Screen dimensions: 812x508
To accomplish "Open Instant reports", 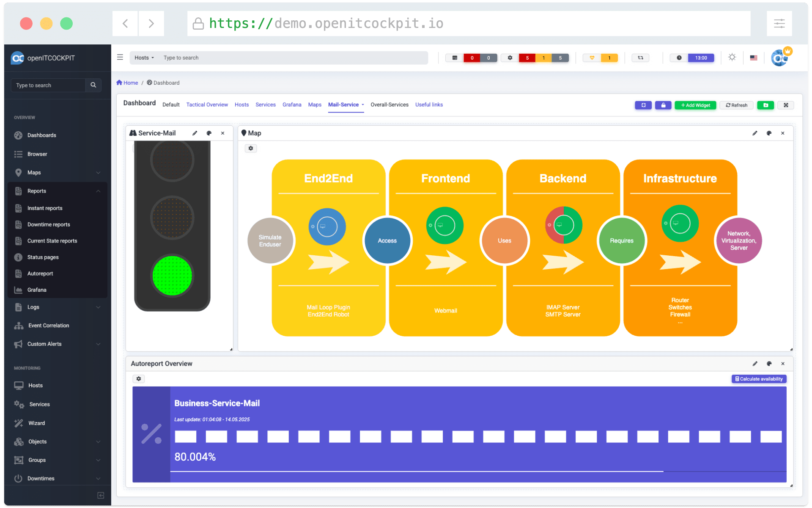I will [x=57, y=208].
